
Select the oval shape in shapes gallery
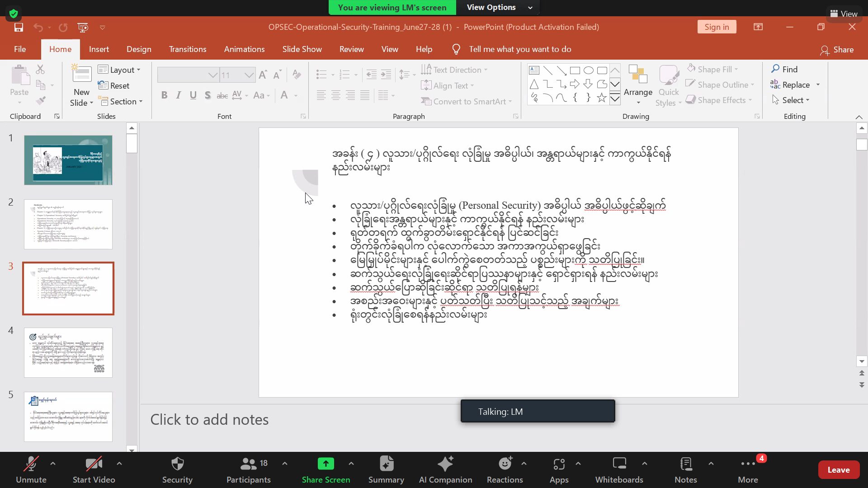(x=588, y=70)
